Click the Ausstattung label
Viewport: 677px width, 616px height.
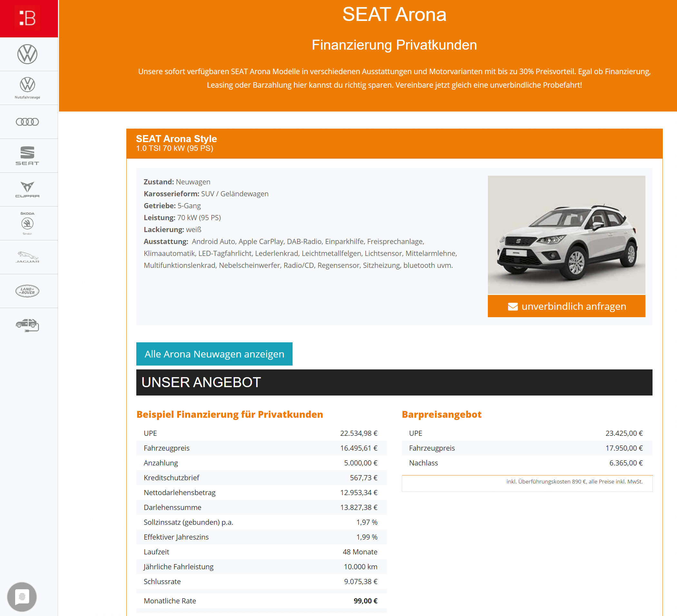[x=166, y=241]
